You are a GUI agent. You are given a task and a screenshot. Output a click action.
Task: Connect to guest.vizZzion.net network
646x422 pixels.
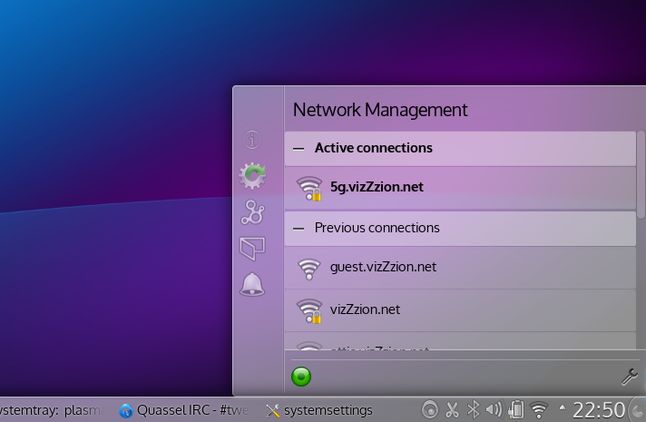(x=460, y=268)
